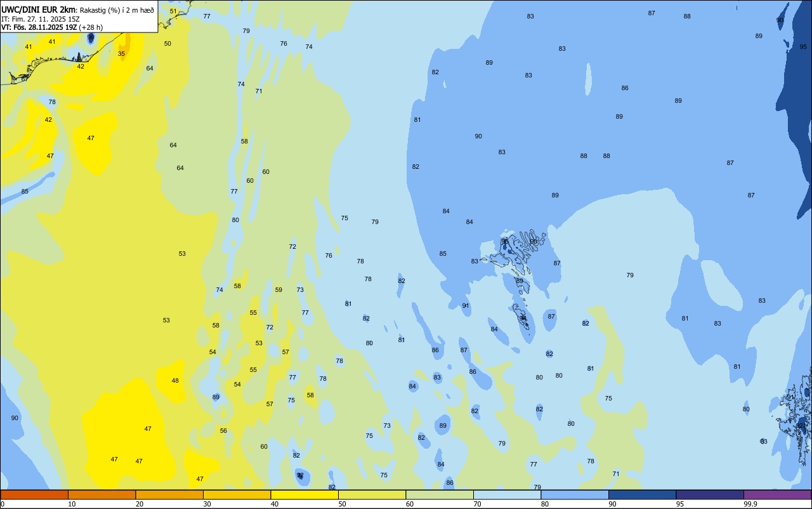Click the map value 59

coord(278,290)
